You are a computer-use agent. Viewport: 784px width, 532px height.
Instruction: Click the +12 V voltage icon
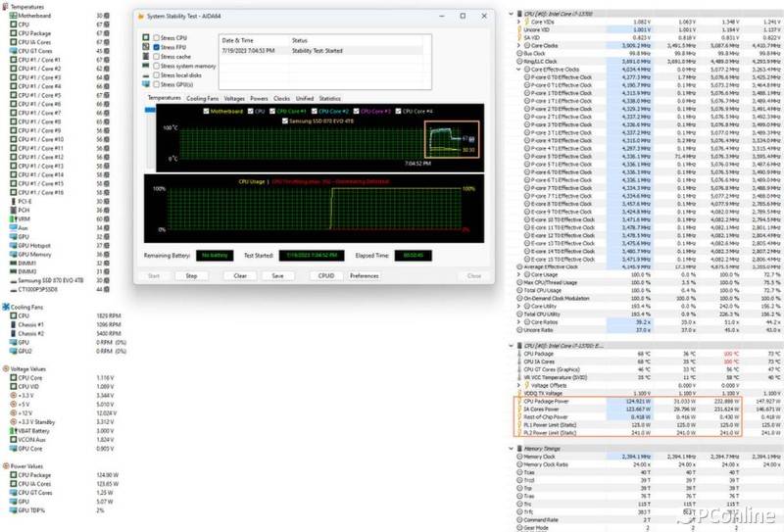(14, 413)
